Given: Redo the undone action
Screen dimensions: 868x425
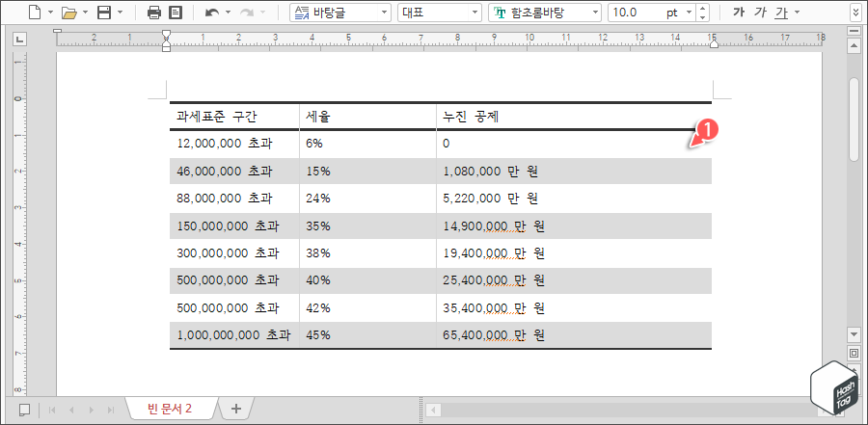Looking at the screenshot, I should click(247, 13).
